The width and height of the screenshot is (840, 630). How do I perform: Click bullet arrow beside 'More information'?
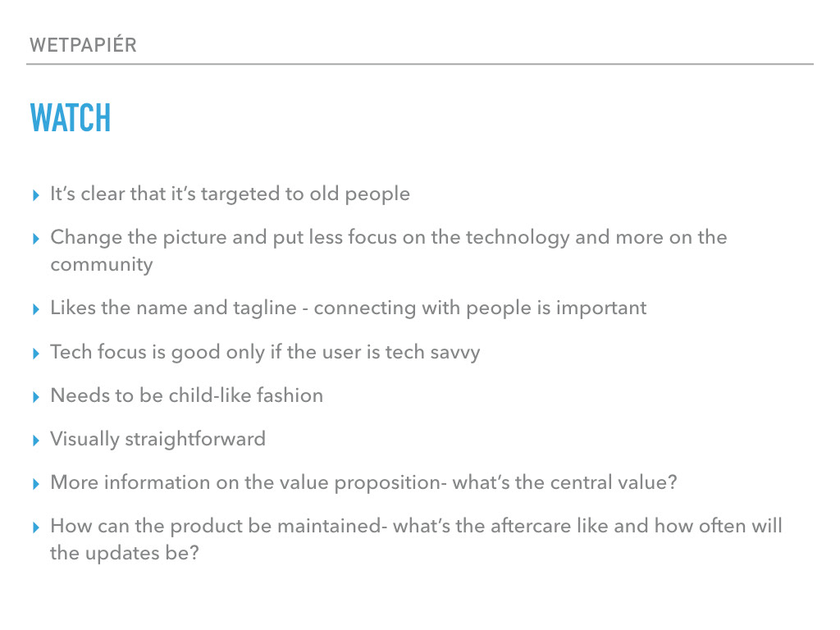click(36, 484)
